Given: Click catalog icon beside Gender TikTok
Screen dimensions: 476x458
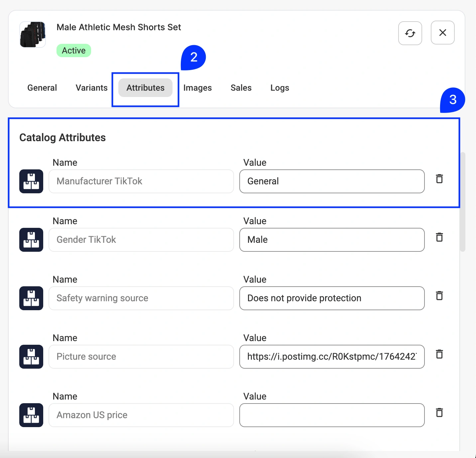Looking at the screenshot, I should (x=31, y=240).
